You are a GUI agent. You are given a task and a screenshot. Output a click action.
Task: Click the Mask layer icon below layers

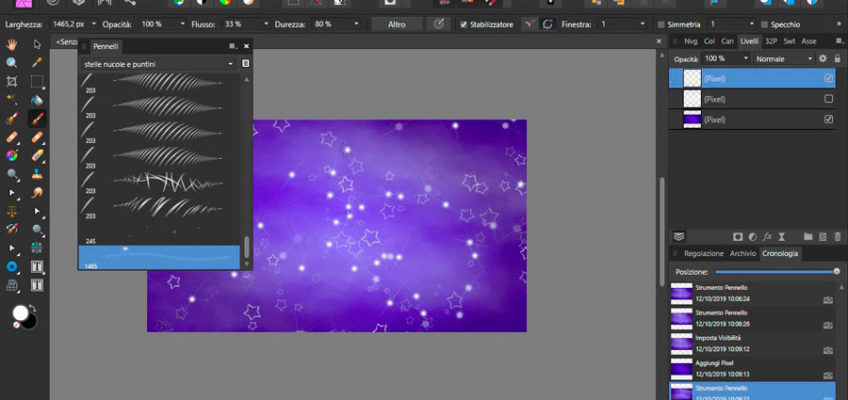[738, 237]
